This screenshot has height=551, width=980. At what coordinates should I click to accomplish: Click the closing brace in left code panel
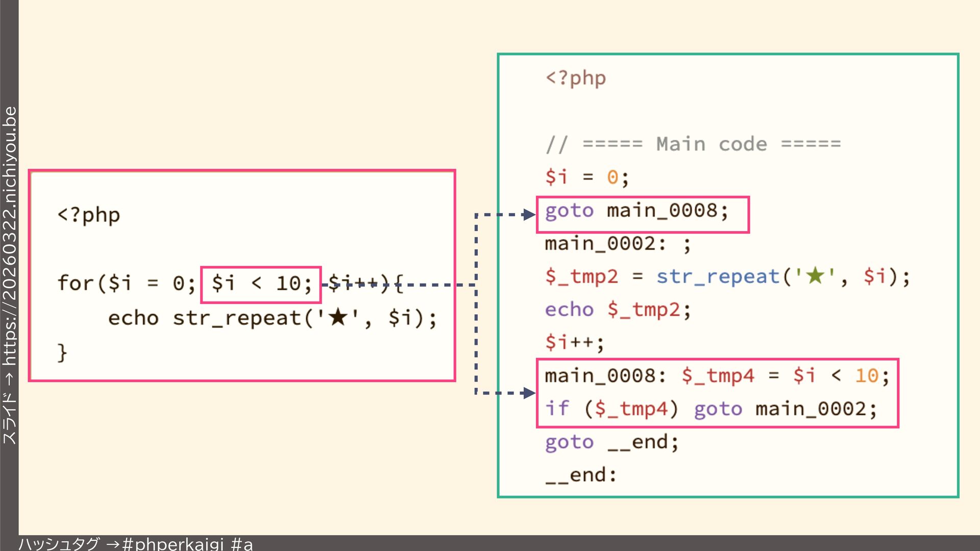[x=62, y=353]
